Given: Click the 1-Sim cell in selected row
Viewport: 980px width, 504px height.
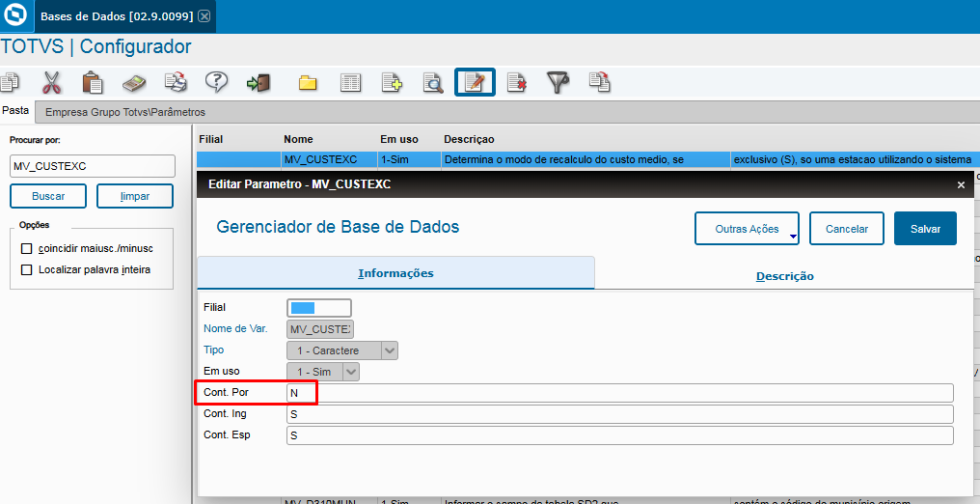Looking at the screenshot, I should click(x=409, y=159).
